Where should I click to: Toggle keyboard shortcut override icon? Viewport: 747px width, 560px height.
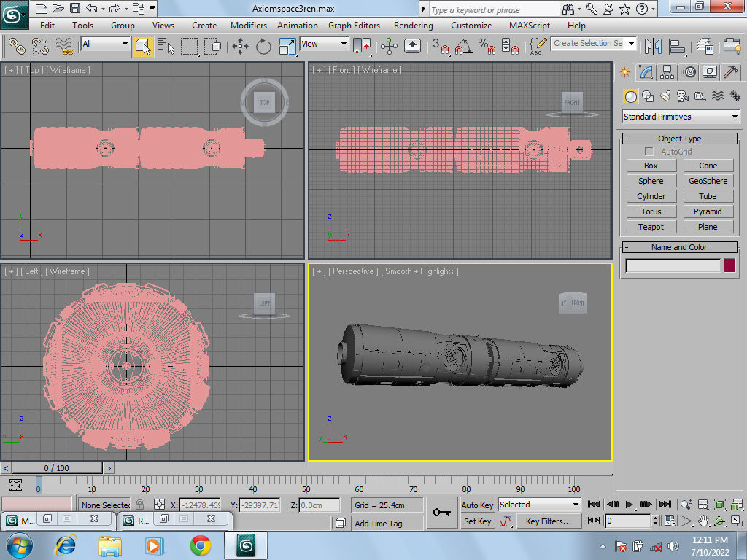413,46
